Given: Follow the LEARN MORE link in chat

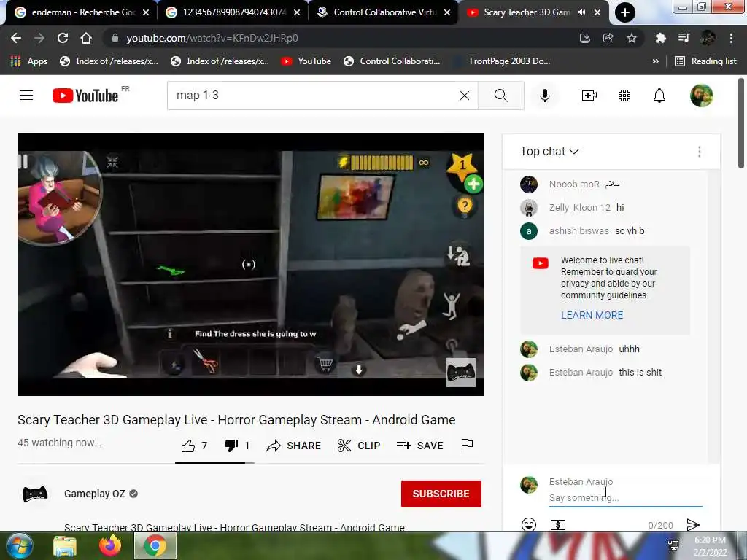Looking at the screenshot, I should [x=592, y=315].
